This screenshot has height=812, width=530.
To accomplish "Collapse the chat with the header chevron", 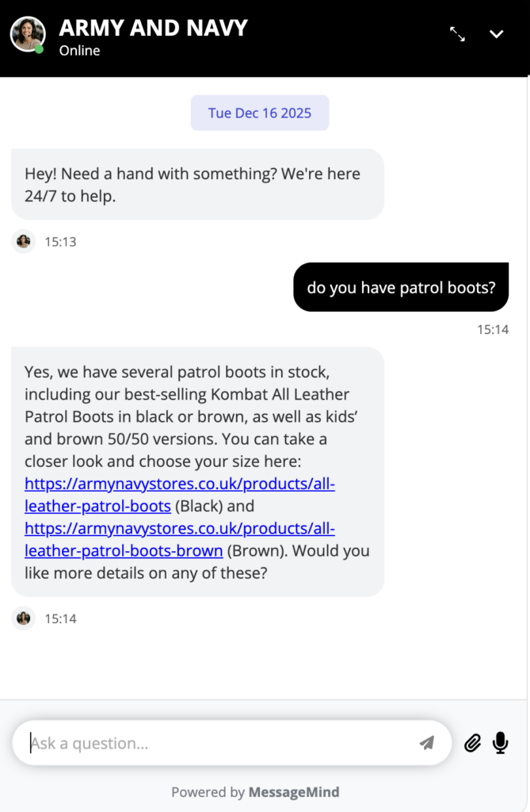I will (x=497, y=34).
